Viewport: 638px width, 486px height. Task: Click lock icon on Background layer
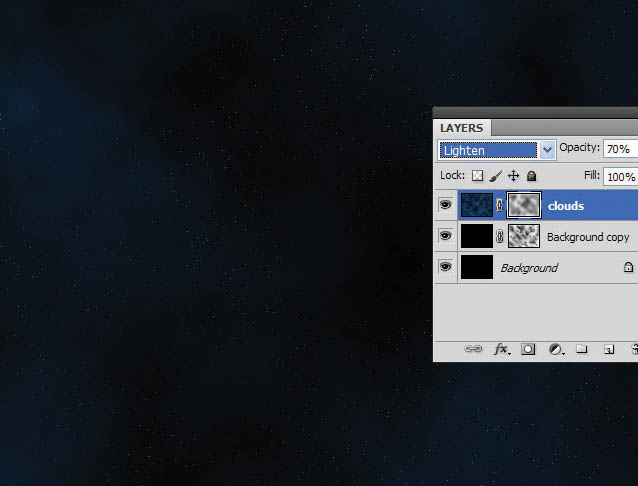[628, 268]
